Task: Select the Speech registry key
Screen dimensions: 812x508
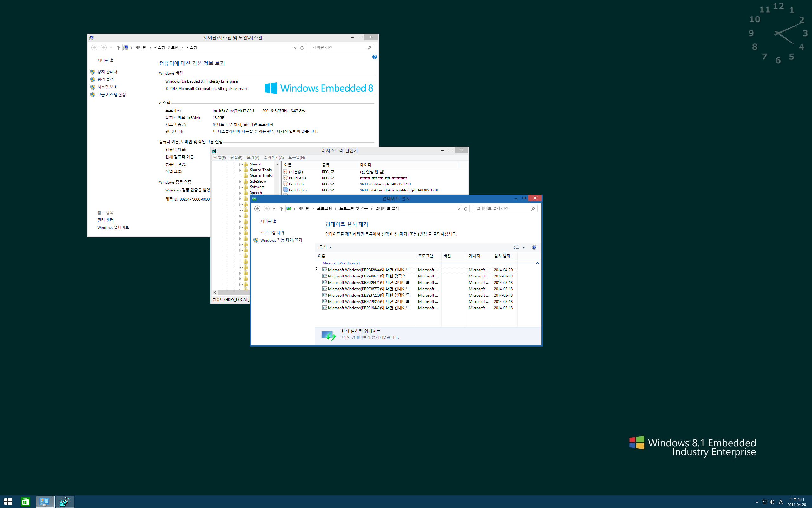Action: [x=256, y=192]
